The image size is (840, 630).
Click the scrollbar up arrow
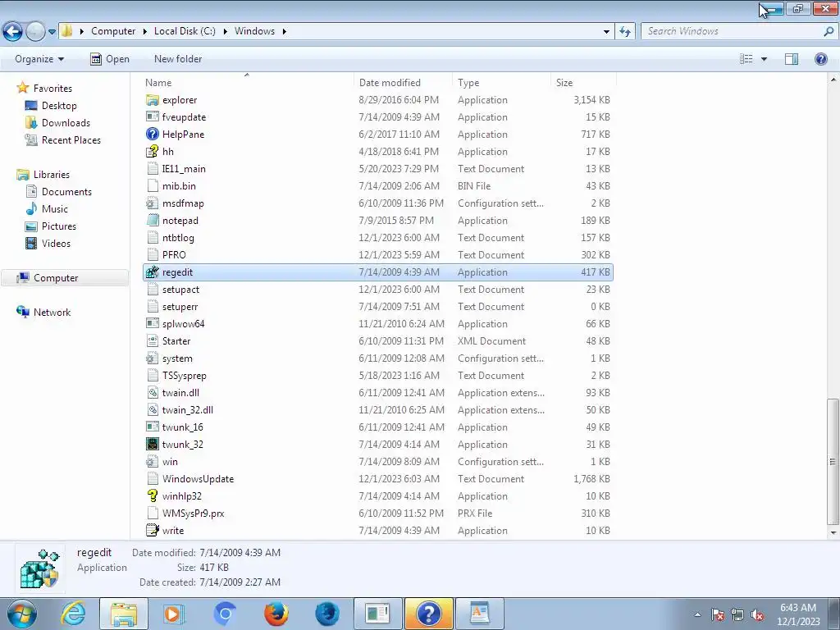833,80
